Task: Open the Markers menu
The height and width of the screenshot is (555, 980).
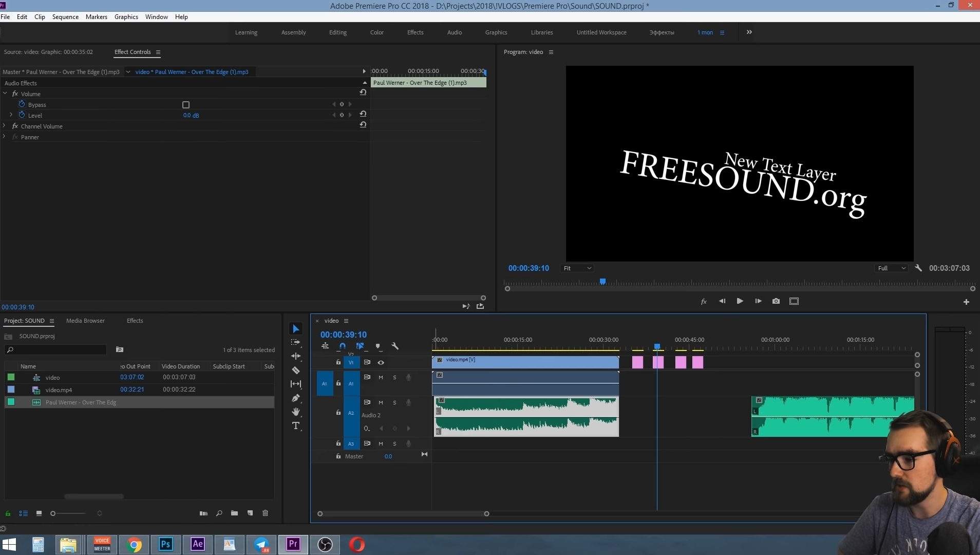Action: point(97,17)
